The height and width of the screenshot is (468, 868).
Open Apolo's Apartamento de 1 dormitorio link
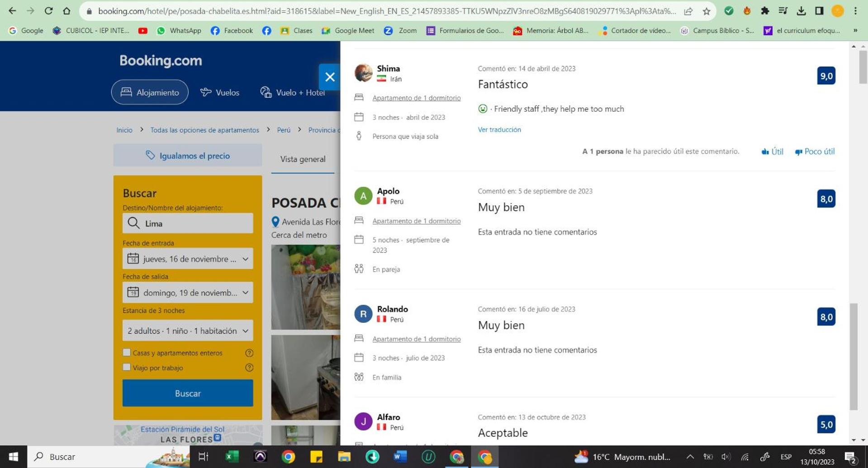coord(416,221)
